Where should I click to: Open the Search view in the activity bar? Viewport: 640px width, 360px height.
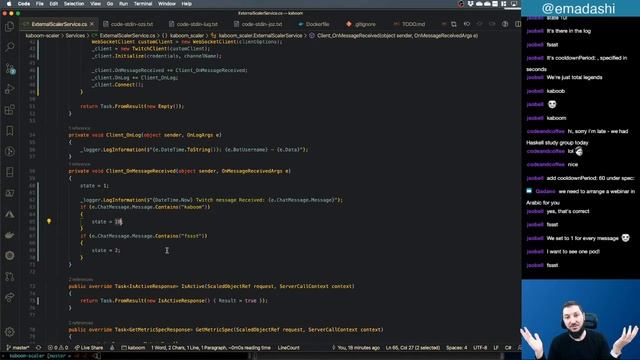pos(9,47)
